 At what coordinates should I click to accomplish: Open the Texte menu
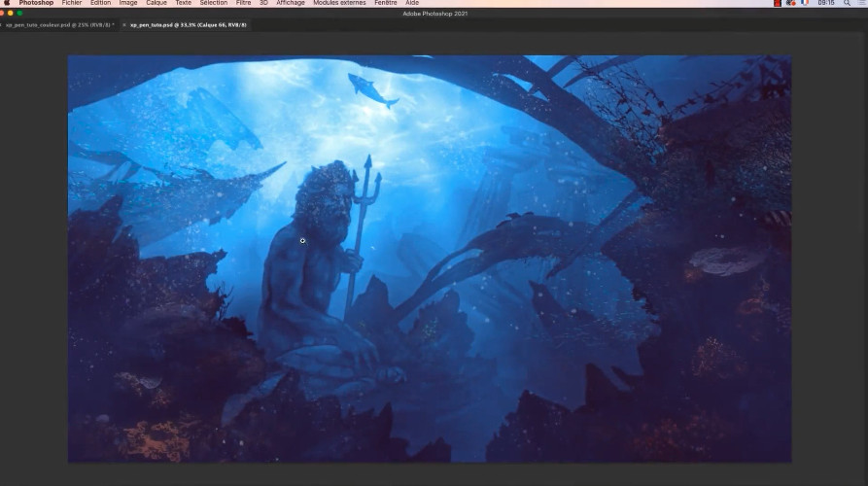(x=184, y=3)
